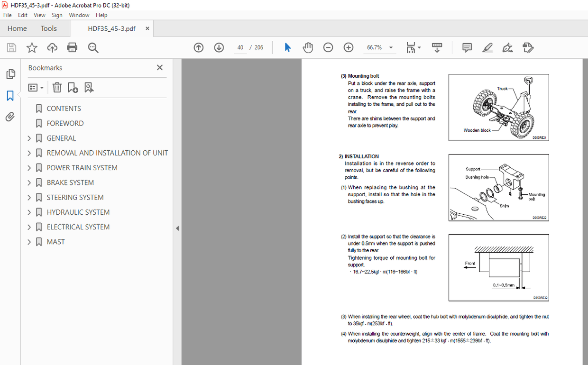Viewport: 588px width, 365px height.
Task: Select the Hand tool
Action: pos(308,47)
